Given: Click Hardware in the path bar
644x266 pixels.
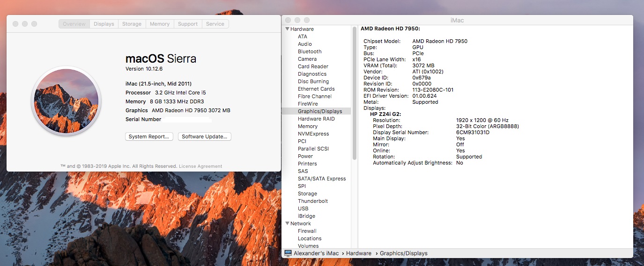Looking at the screenshot, I should [x=359, y=253].
